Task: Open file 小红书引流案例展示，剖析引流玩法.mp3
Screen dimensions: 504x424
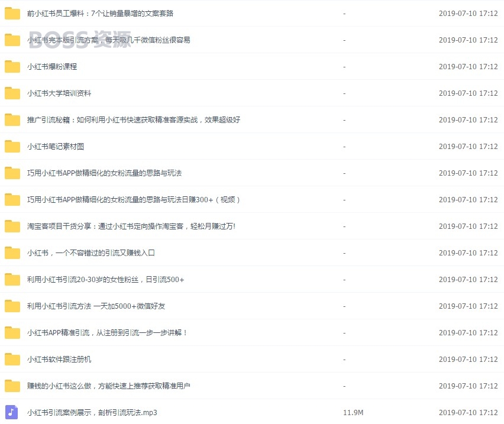Action: pos(92,412)
